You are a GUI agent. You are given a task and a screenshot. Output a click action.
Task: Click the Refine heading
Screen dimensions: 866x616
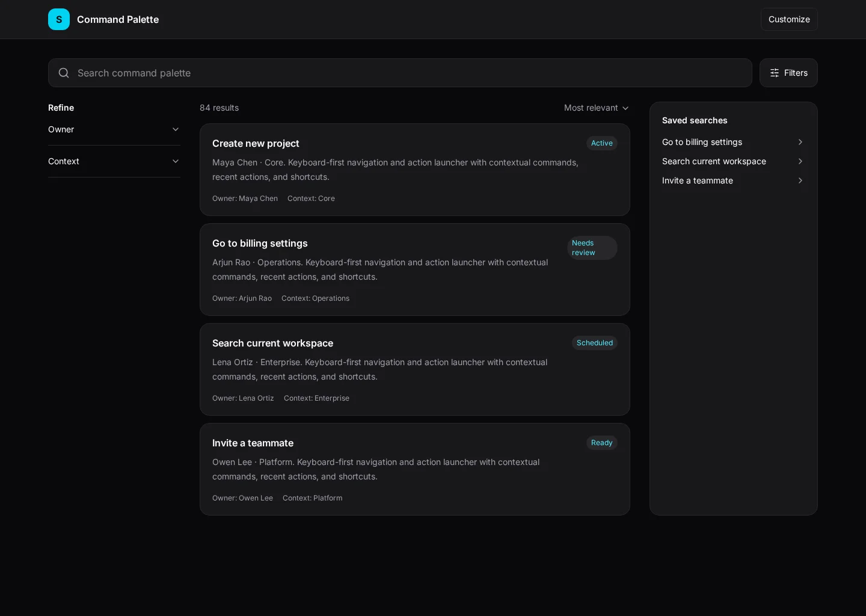(61, 108)
